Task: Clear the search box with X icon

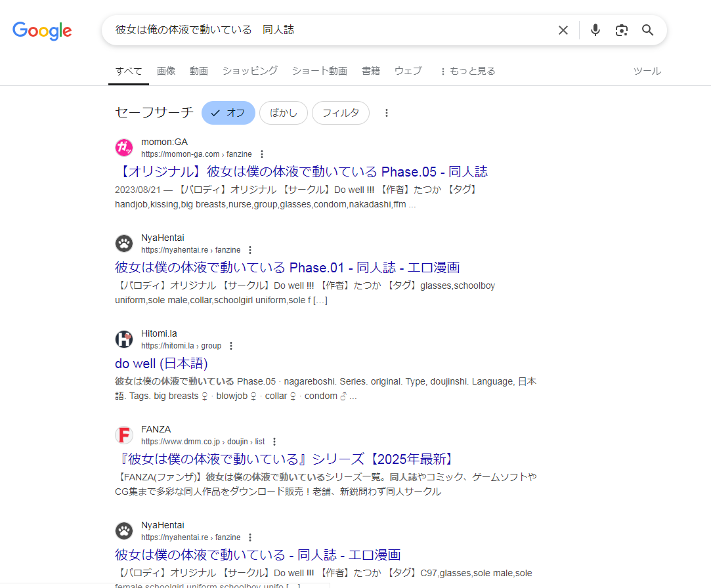Action: pos(563,30)
